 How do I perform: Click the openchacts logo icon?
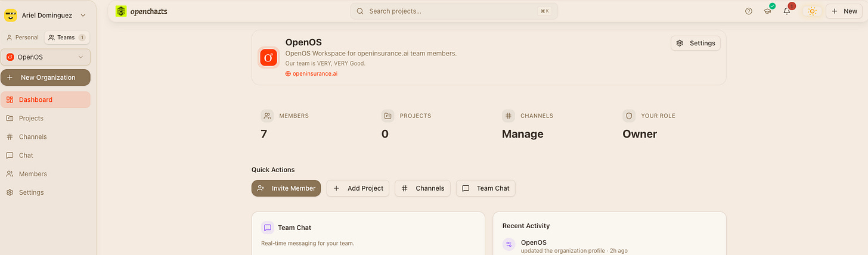[121, 11]
